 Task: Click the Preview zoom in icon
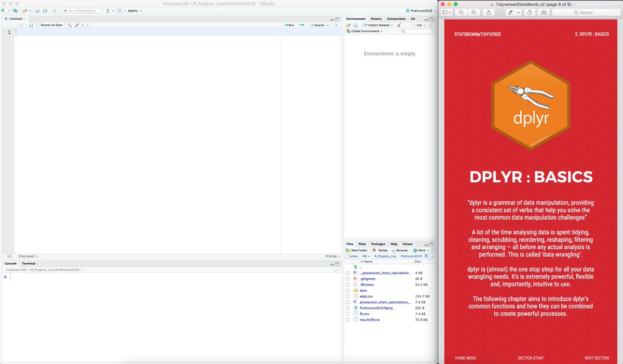pos(474,12)
